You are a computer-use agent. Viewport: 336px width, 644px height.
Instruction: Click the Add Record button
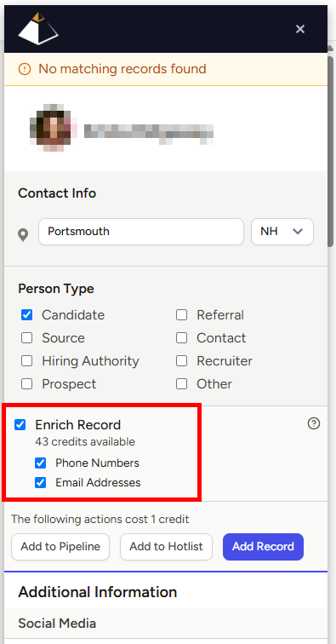click(x=264, y=547)
